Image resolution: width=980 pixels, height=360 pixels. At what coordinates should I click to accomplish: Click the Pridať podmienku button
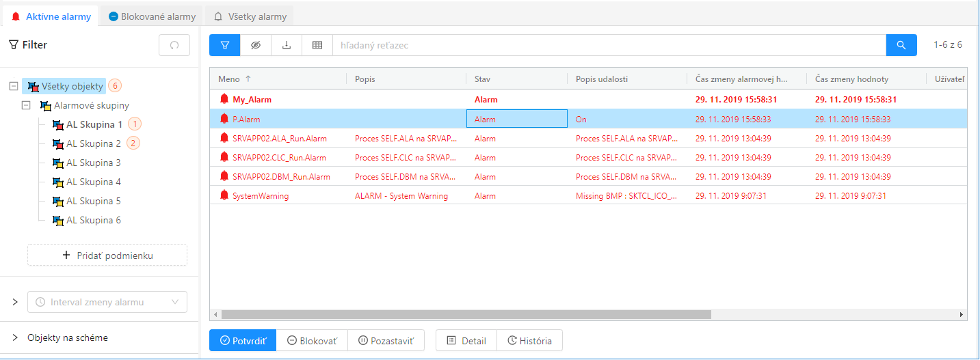(107, 255)
